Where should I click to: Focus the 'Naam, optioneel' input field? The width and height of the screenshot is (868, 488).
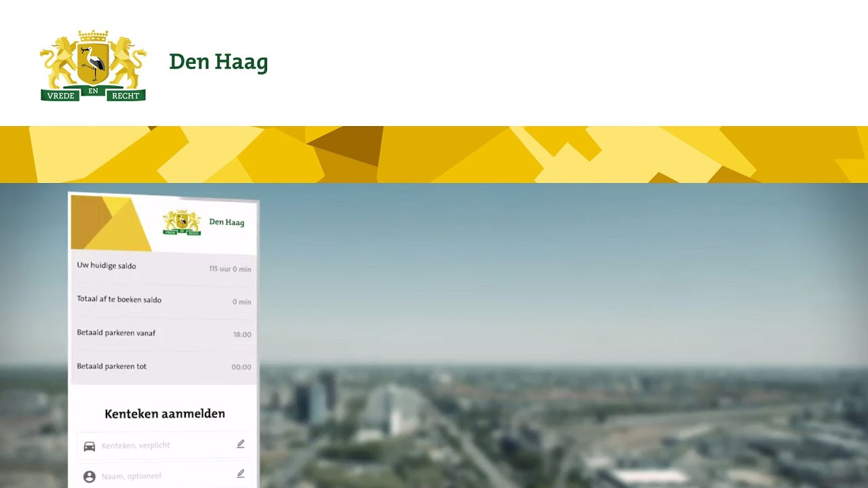tap(164, 475)
